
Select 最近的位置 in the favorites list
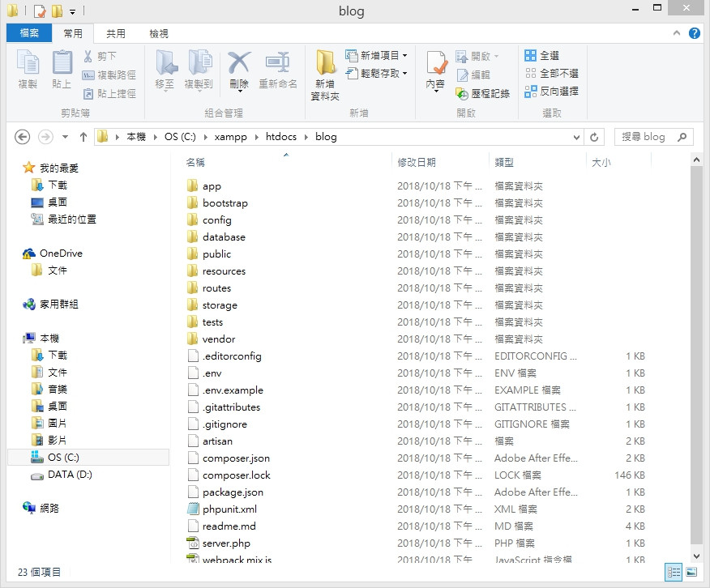[72, 219]
